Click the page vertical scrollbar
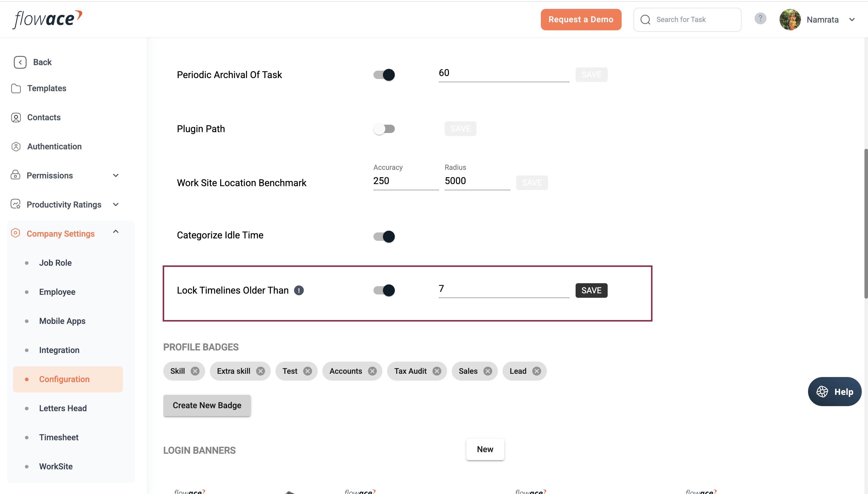The width and height of the screenshot is (868, 494). (x=866, y=224)
